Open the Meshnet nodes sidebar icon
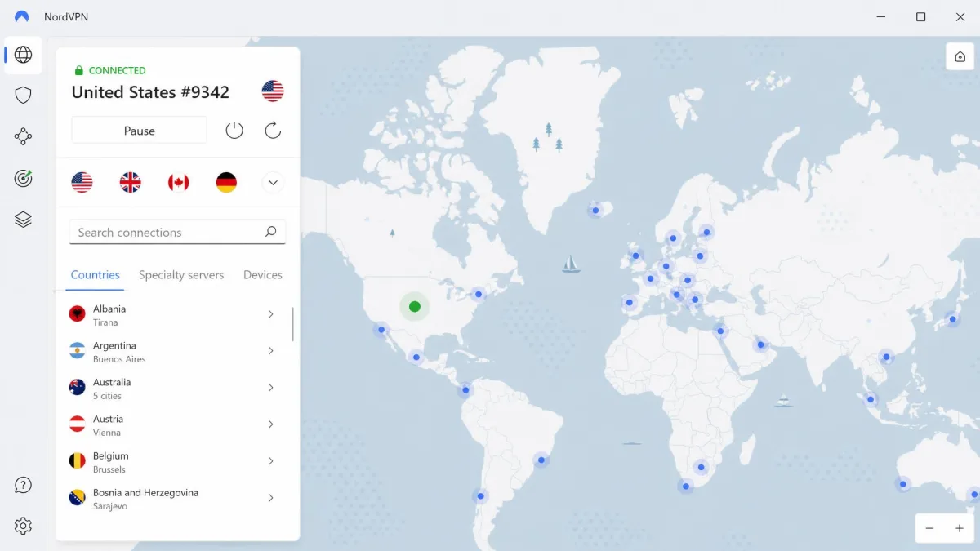Screen dimensions: 980x551 tap(24, 136)
